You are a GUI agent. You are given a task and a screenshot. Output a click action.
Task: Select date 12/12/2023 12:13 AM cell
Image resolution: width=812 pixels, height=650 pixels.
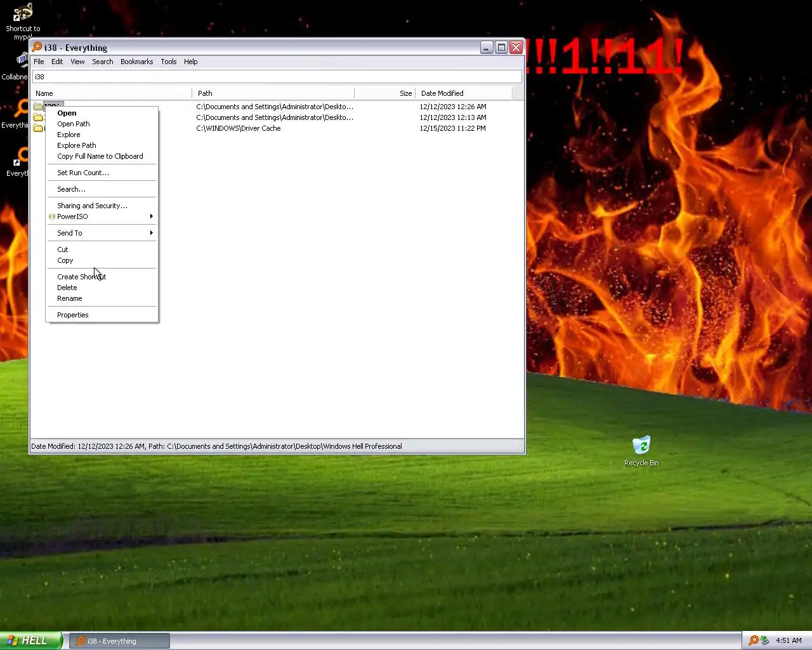click(x=453, y=117)
